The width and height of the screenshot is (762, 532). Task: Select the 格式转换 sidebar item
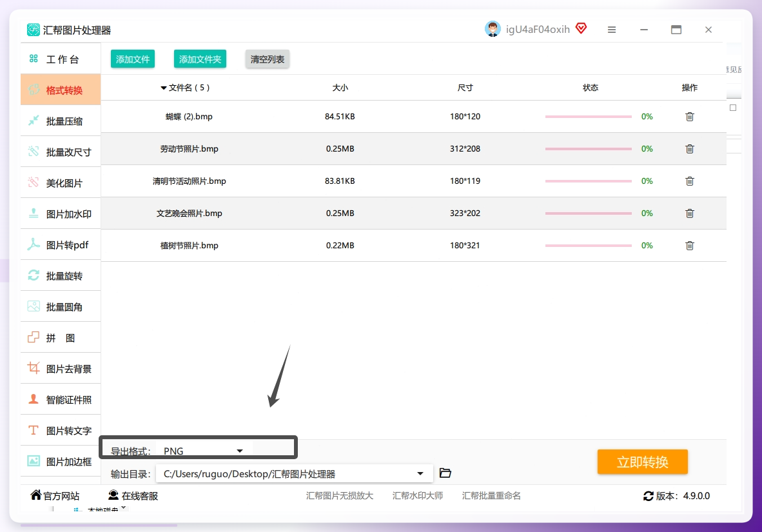point(61,90)
